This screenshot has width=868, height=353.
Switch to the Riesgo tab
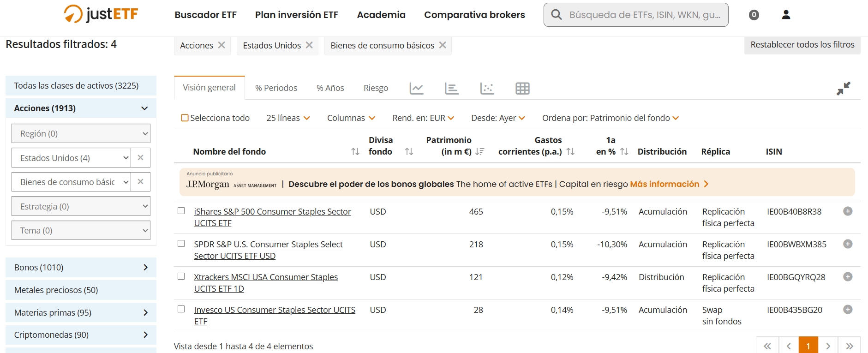[x=376, y=88]
